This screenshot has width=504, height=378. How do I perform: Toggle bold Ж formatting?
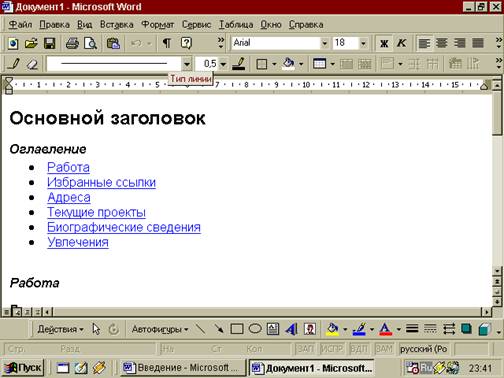(x=384, y=43)
